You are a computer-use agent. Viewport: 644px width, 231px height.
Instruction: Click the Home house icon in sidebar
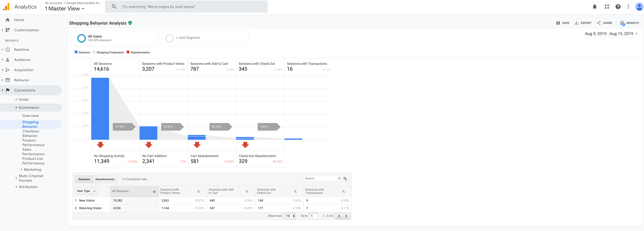pyautogui.click(x=8, y=20)
